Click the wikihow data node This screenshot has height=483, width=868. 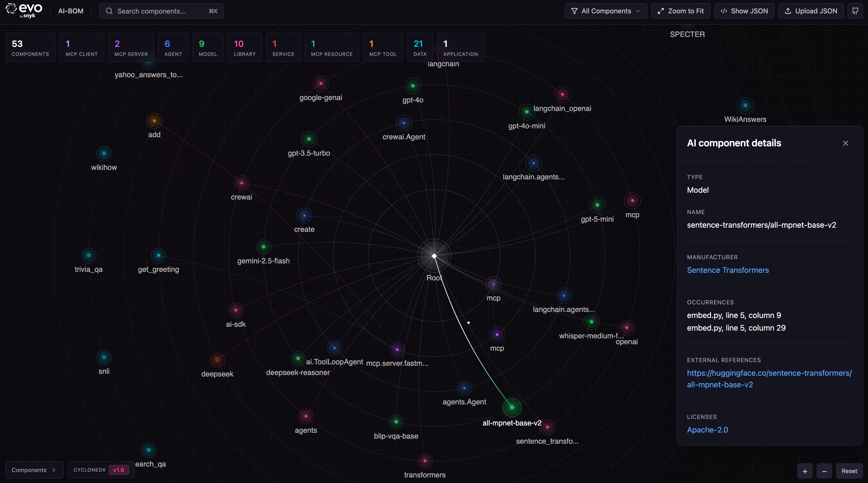[x=104, y=153]
